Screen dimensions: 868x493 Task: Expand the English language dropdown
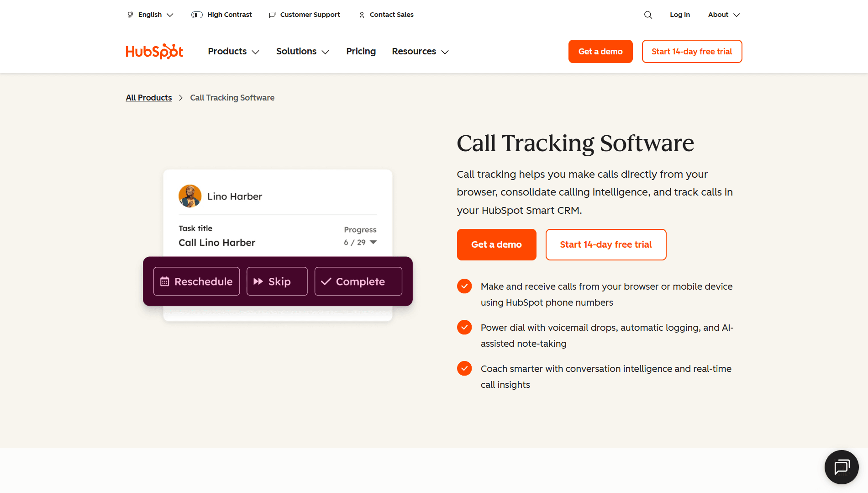pyautogui.click(x=150, y=15)
